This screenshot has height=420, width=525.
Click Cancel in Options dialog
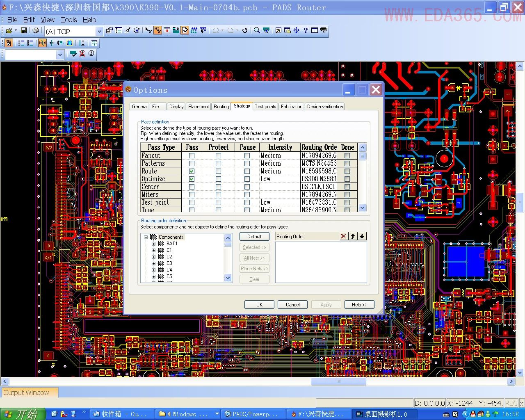coord(292,305)
